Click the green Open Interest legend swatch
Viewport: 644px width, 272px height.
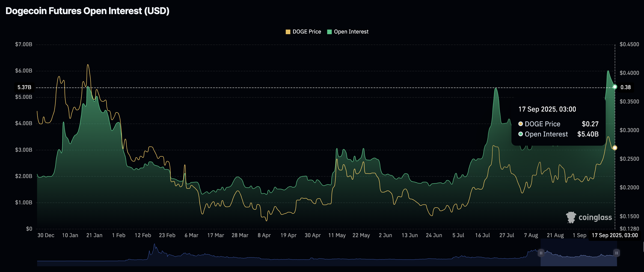(x=329, y=32)
